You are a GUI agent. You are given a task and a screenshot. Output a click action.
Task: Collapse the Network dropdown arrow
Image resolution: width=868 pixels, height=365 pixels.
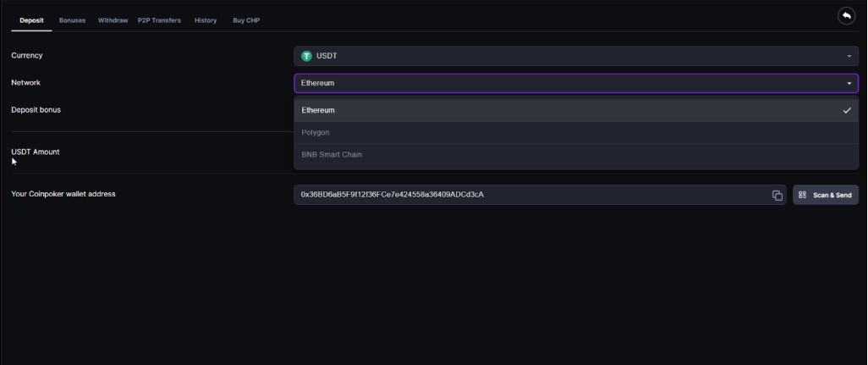click(849, 84)
